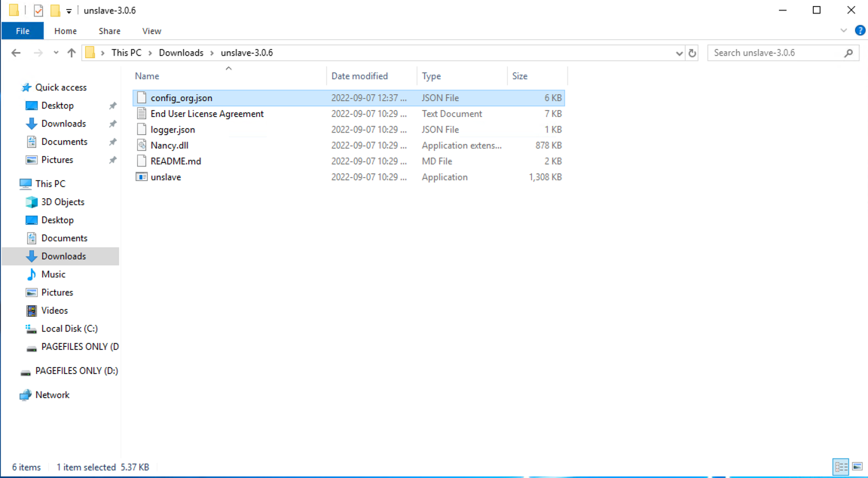Click the folder icon in the address bar
The width and height of the screenshot is (868, 478).
pos(90,54)
